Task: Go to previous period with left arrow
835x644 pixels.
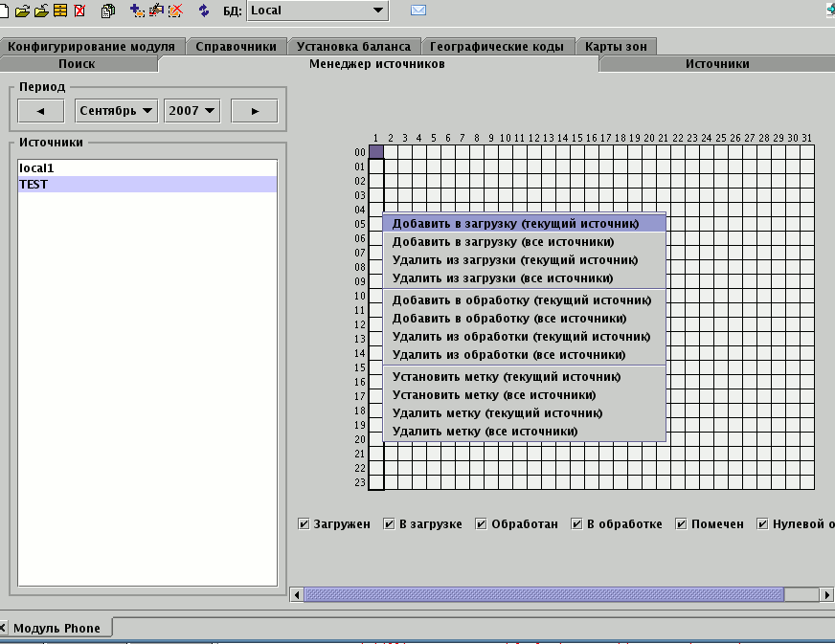Action: click(41, 111)
